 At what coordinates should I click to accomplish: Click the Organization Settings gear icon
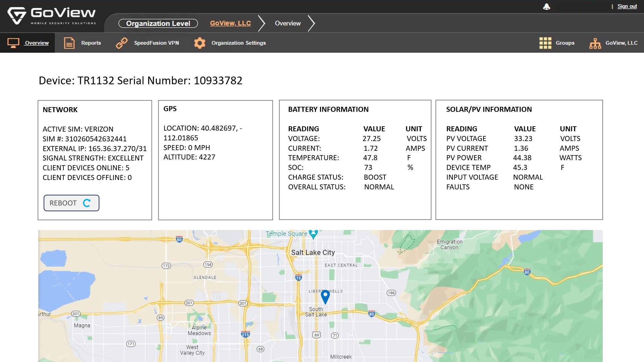200,43
